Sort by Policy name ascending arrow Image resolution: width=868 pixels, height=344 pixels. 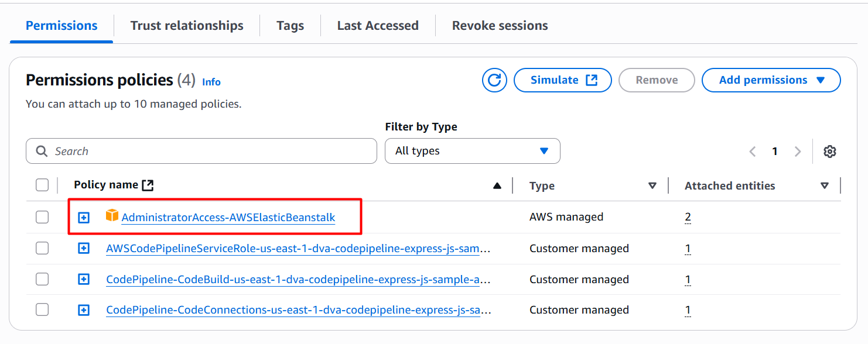point(497,186)
